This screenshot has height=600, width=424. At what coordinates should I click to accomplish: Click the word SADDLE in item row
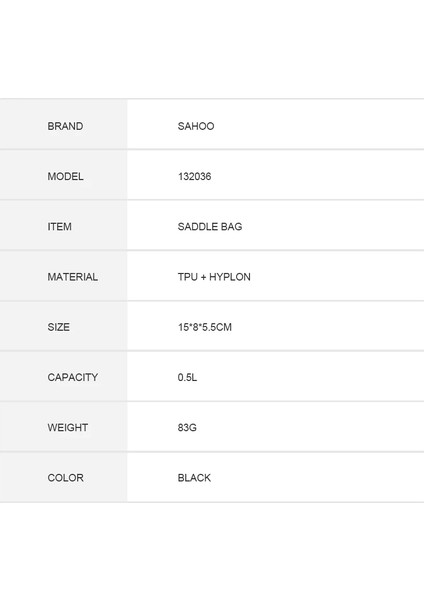tap(198, 227)
